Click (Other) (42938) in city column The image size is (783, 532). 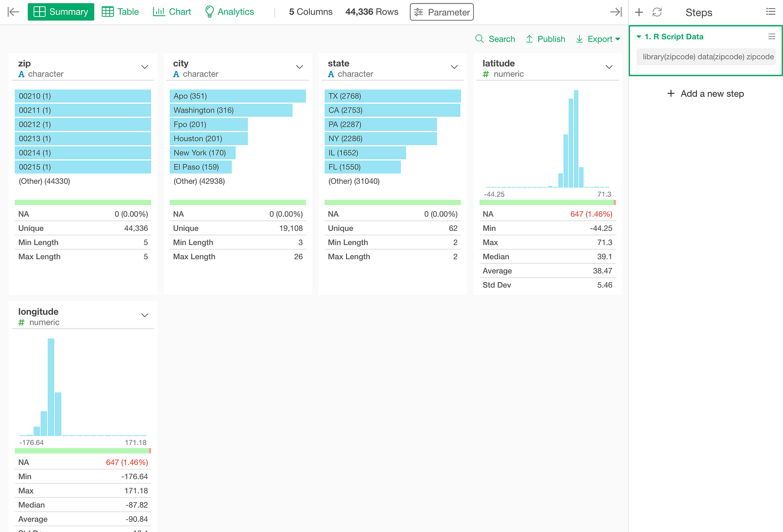point(199,181)
